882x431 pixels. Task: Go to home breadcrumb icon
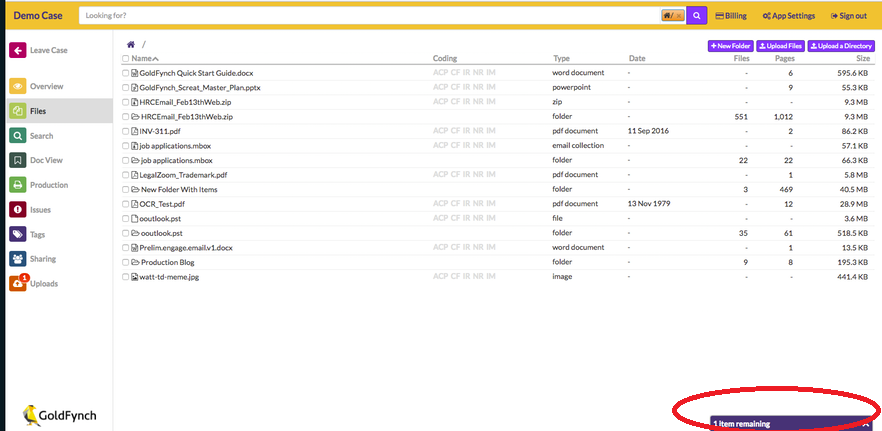point(131,44)
